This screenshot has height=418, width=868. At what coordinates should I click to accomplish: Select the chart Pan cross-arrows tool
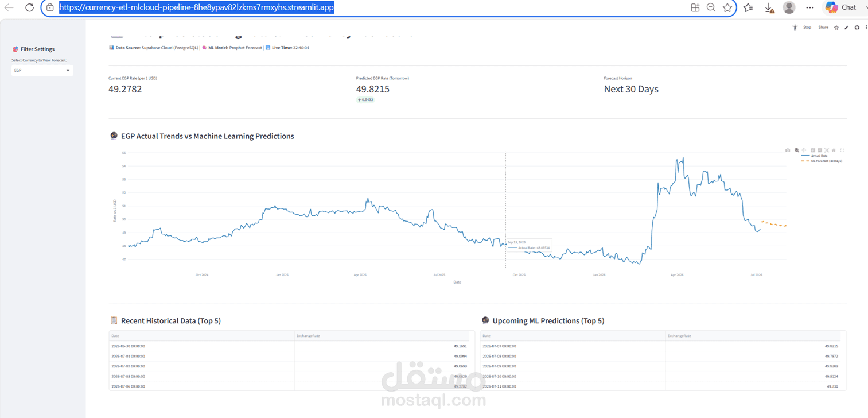(804, 150)
